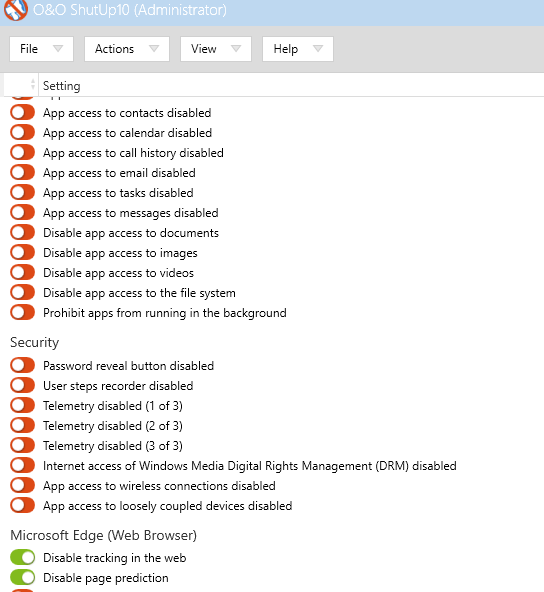Turn off Disable tracking in the web

click(x=23, y=558)
